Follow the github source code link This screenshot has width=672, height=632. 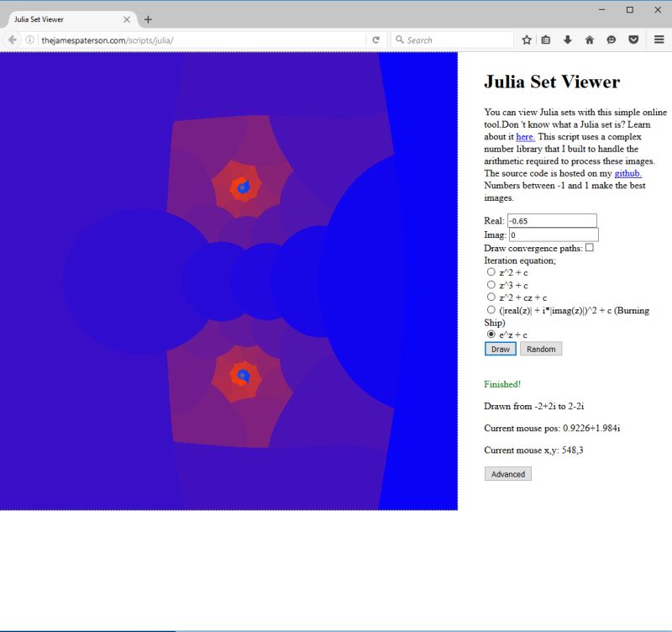[627, 173]
